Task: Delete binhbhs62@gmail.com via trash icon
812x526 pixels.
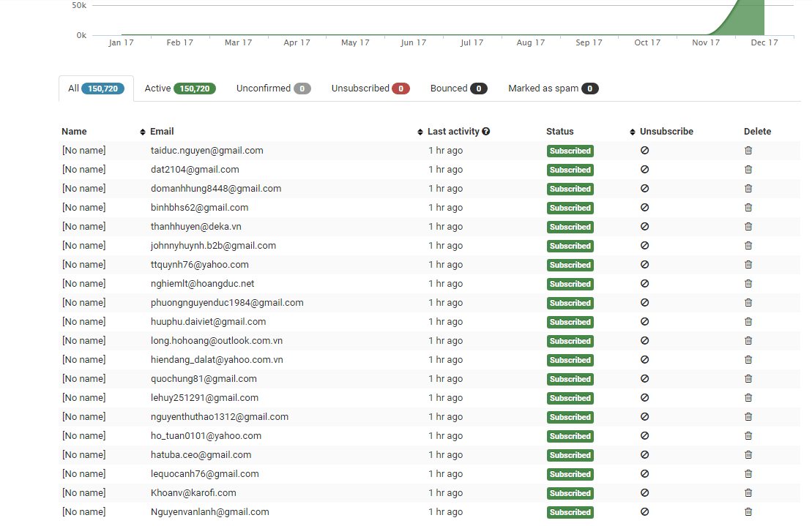Action: pyautogui.click(x=748, y=207)
